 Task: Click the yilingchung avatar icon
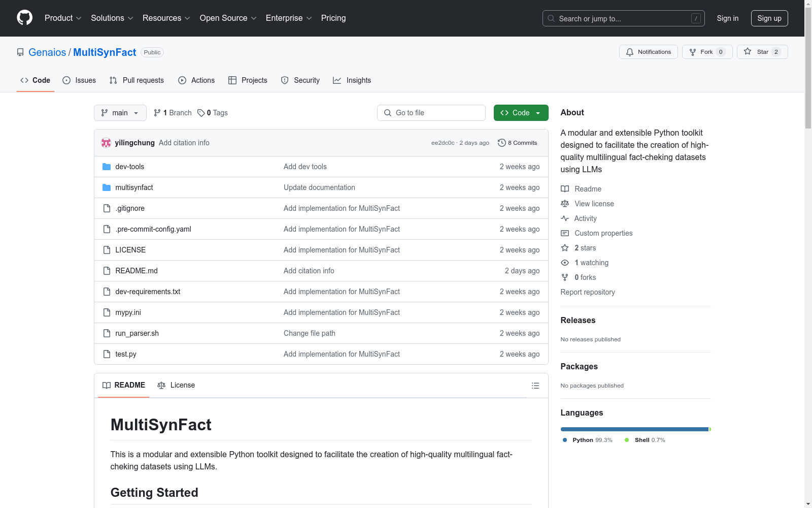point(106,143)
